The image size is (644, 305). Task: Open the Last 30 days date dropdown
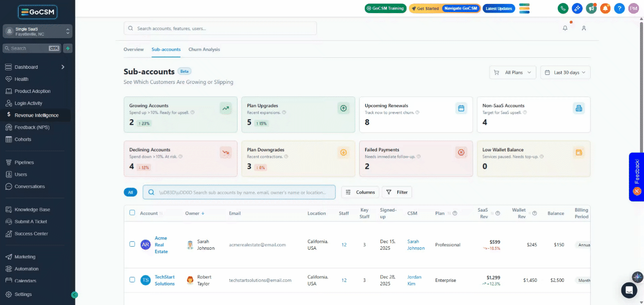(x=566, y=72)
